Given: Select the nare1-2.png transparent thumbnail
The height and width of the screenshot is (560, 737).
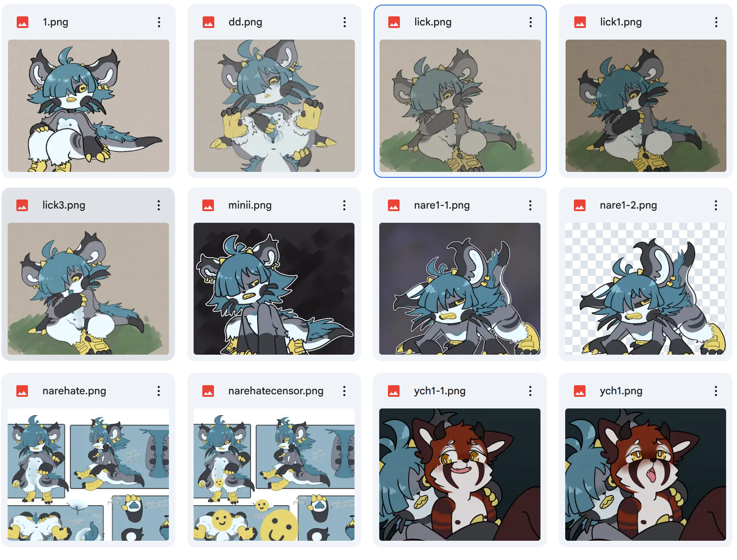Looking at the screenshot, I should [645, 289].
